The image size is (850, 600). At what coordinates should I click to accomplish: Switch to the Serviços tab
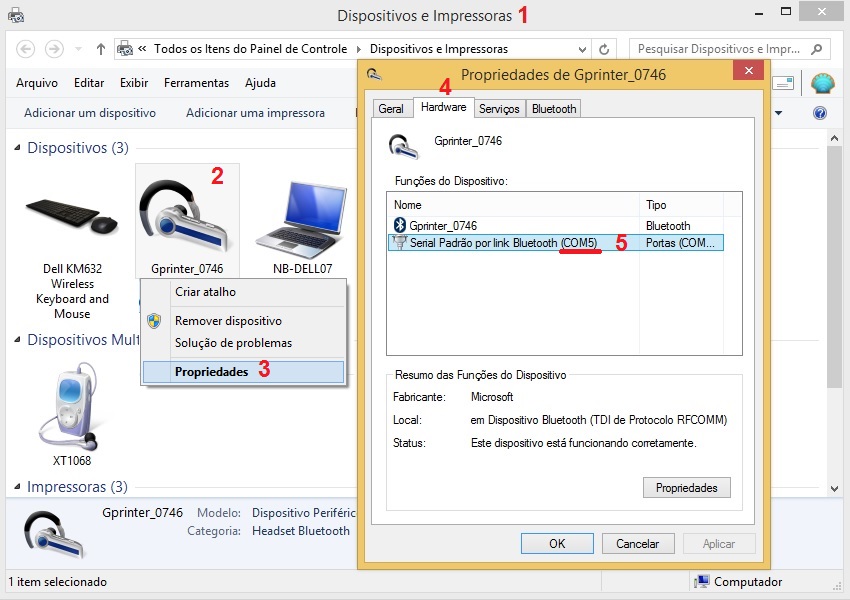499,109
